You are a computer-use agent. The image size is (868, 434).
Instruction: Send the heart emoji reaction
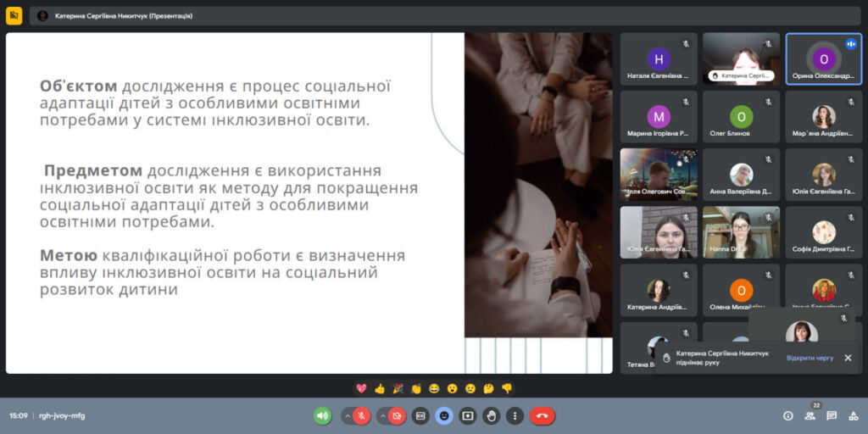pyautogui.click(x=361, y=388)
